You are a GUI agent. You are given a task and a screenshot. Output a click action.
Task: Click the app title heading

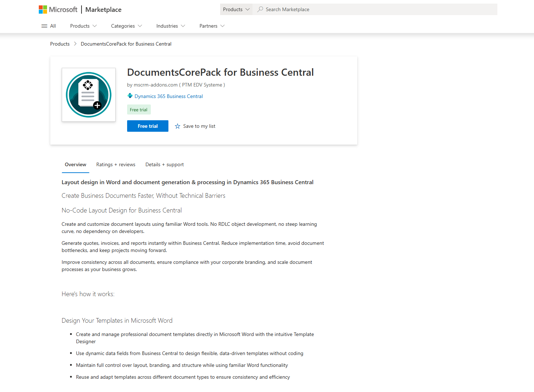pos(220,72)
